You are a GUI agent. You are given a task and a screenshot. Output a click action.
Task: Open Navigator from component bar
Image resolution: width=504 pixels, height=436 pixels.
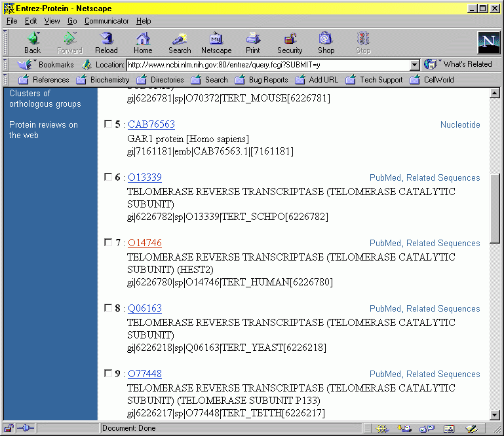382,428
